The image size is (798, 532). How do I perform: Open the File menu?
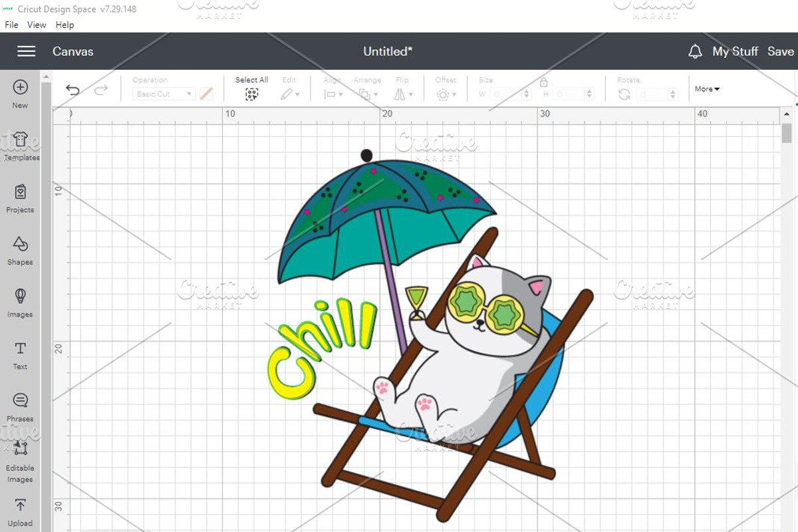12,25
